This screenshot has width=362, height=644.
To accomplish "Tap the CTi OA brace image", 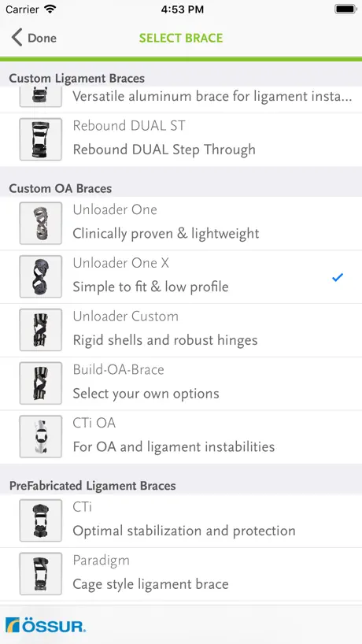I will pyautogui.click(x=41, y=437).
